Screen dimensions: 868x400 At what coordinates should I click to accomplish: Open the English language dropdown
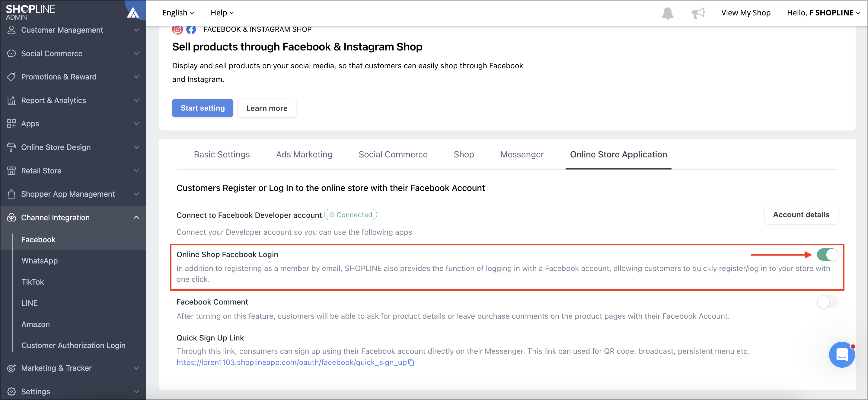[178, 13]
